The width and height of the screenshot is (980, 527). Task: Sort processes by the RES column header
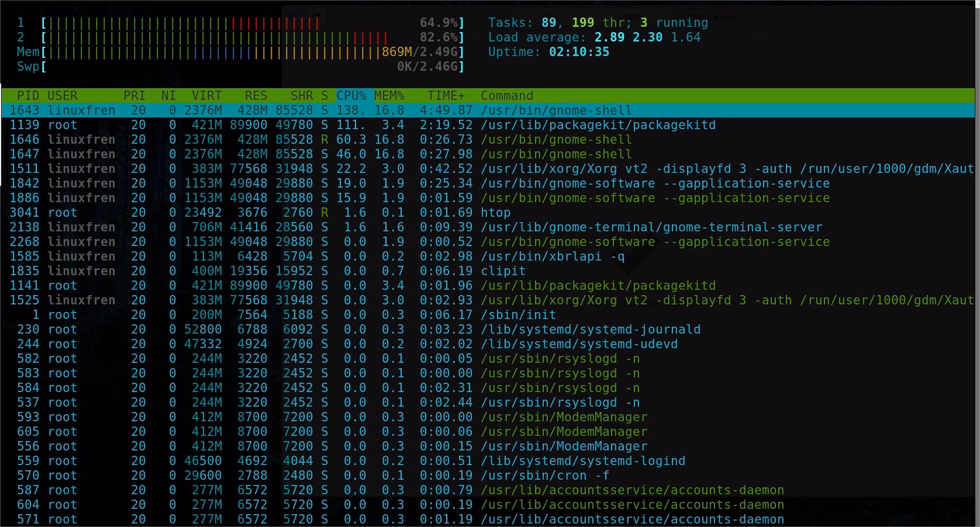coord(256,95)
